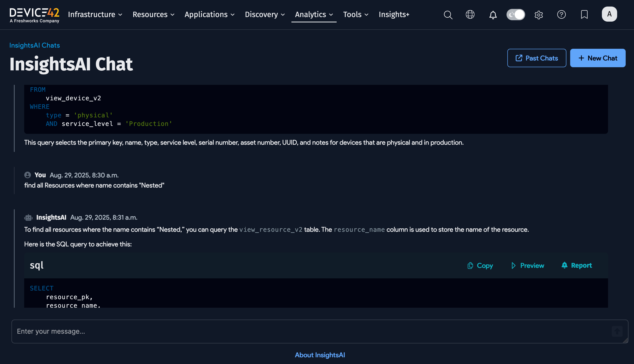Expand the Discovery dropdown menu
This screenshot has width=634, height=364.
pos(264,14)
